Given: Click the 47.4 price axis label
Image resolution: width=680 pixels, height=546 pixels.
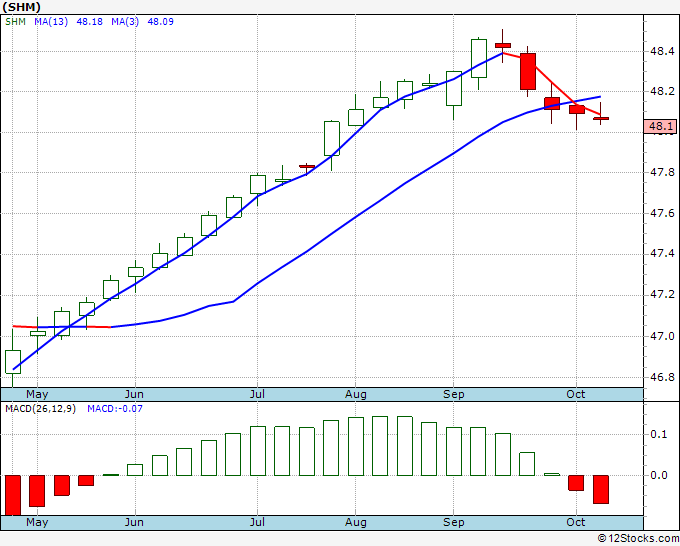Looking at the screenshot, I should pos(662,254).
